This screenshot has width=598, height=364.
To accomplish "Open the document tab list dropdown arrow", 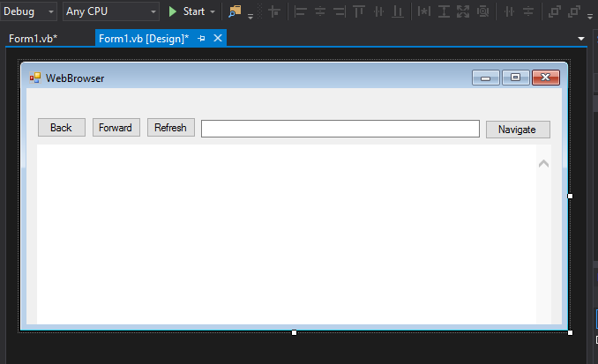I will pyautogui.click(x=581, y=39).
